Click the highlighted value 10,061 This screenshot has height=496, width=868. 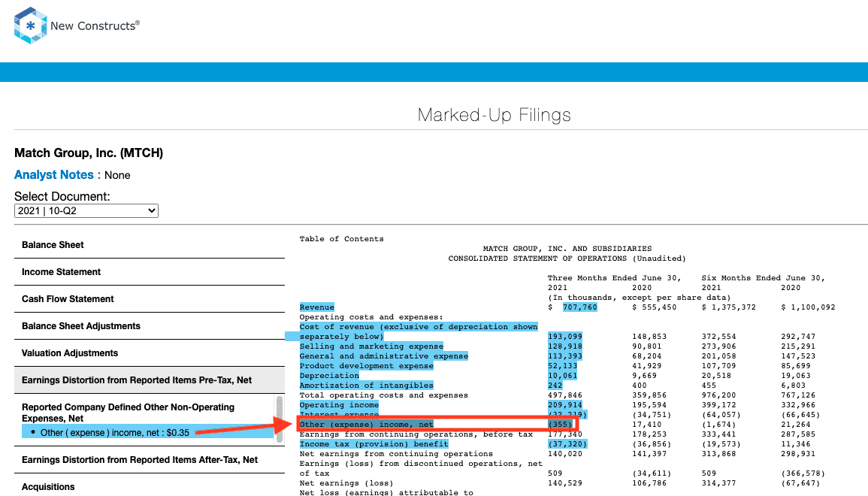[x=562, y=376]
